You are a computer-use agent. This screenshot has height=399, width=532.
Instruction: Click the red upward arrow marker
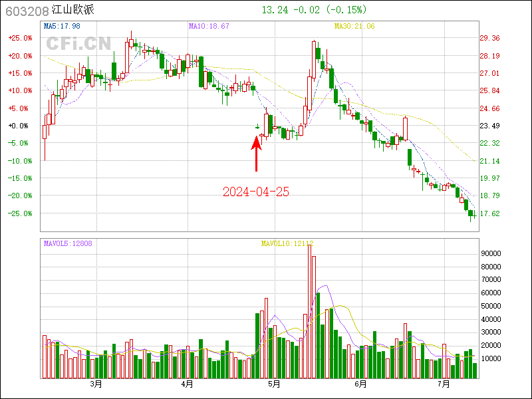[x=256, y=153]
